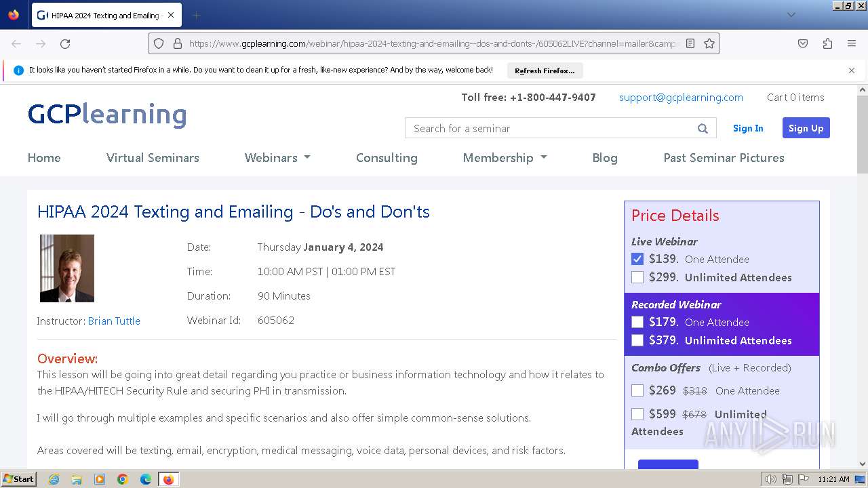Click the Firefox taskbar button
This screenshot has width=868, height=488.
point(168,479)
